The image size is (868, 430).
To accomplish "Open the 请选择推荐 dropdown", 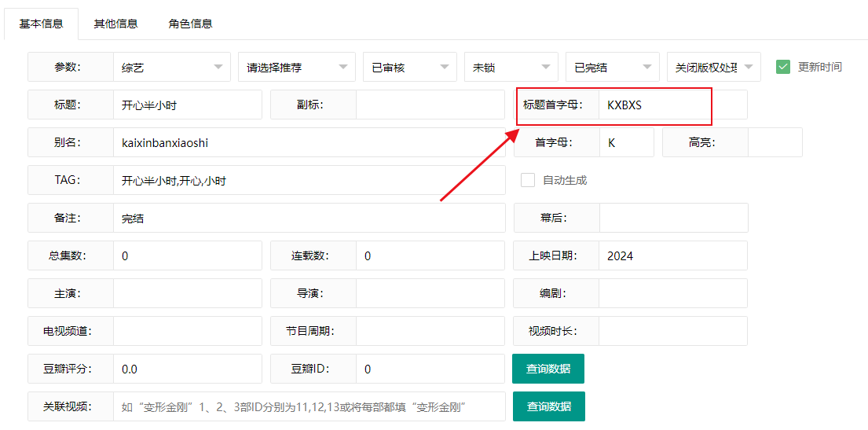I will tap(296, 68).
